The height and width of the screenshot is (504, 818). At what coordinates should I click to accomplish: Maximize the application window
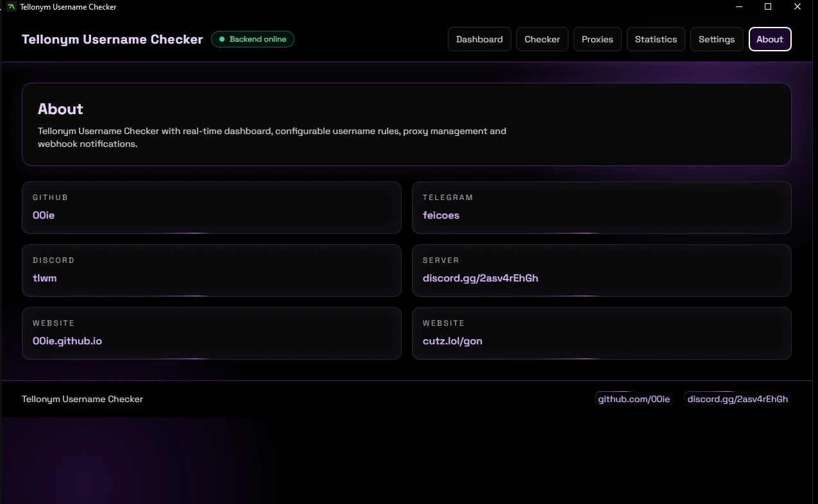point(768,7)
